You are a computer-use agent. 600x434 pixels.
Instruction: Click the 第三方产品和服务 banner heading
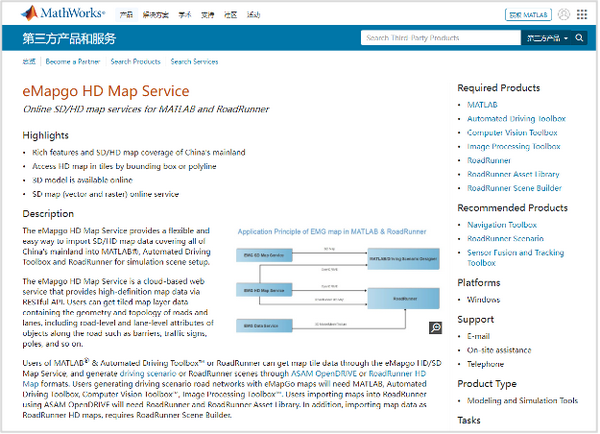69,38
